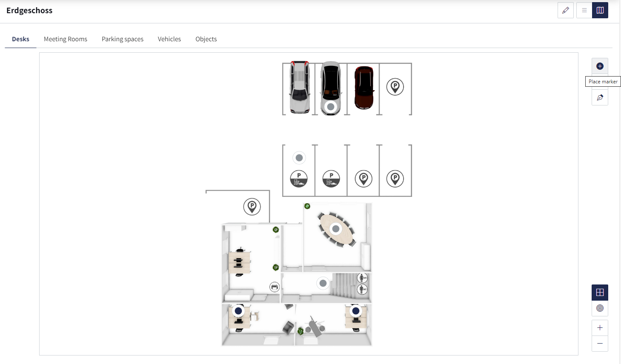Open the Parking spaces tab
The image size is (621, 364).
coord(123,39)
